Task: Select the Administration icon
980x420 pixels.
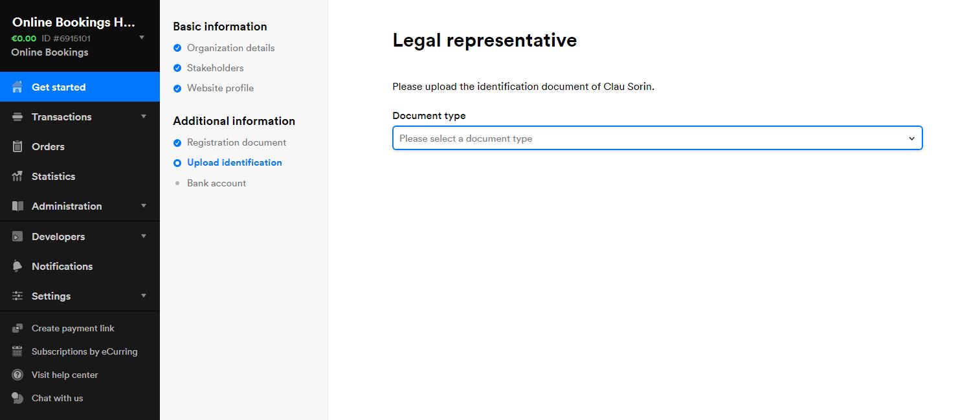Action: (17, 206)
